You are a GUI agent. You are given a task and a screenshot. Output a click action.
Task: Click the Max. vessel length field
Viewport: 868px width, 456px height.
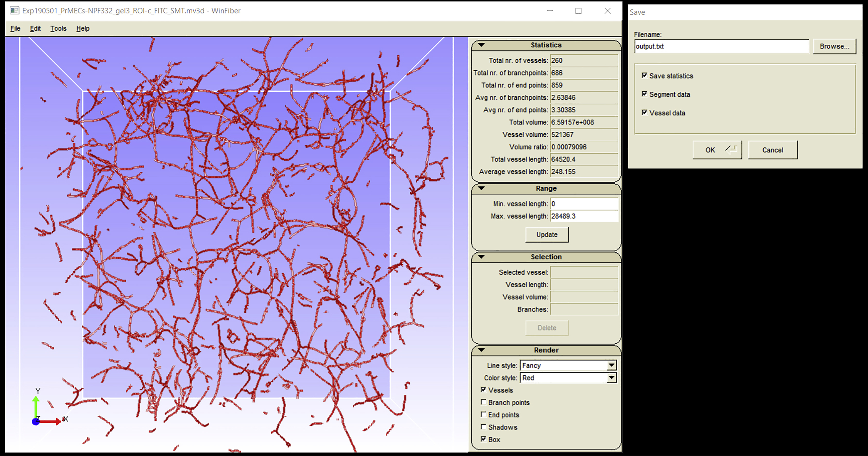tap(584, 216)
